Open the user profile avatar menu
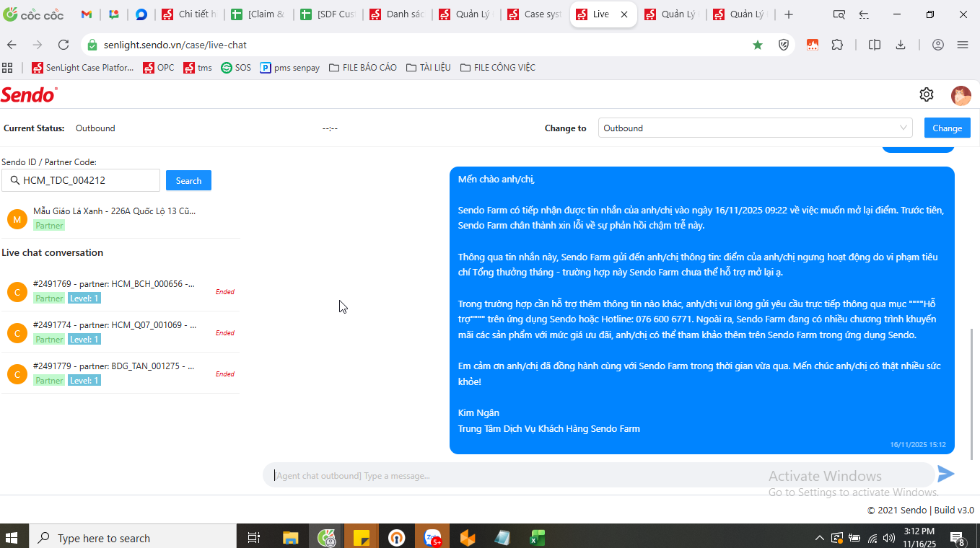This screenshot has height=548, width=980. click(961, 95)
